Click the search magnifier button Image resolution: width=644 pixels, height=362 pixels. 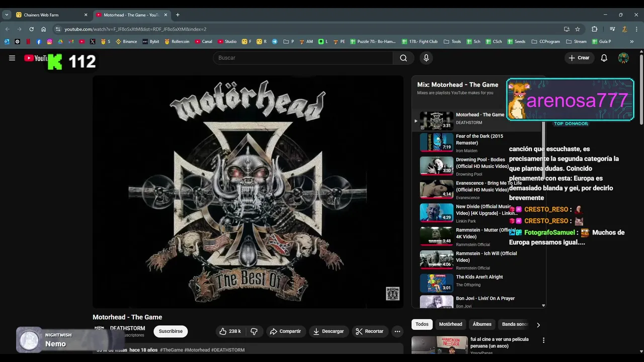pyautogui.click(x=404, y=58)
